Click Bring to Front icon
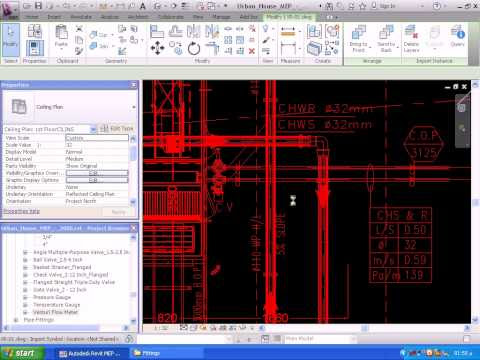480x360 pixels. click(359, 39)
